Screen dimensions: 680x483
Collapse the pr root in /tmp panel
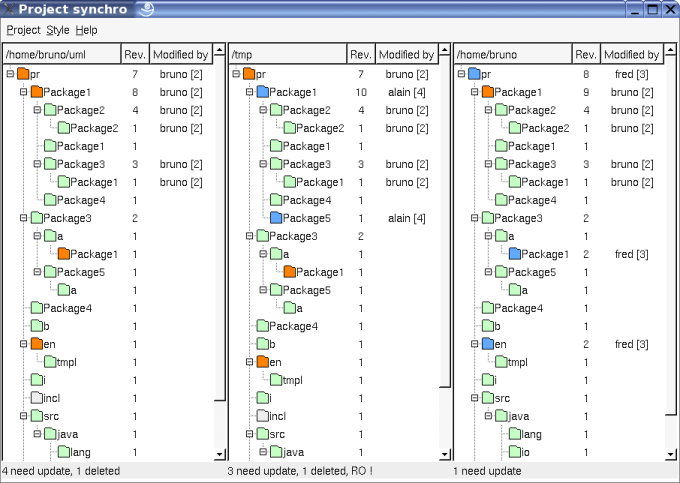tap(236, 74)
